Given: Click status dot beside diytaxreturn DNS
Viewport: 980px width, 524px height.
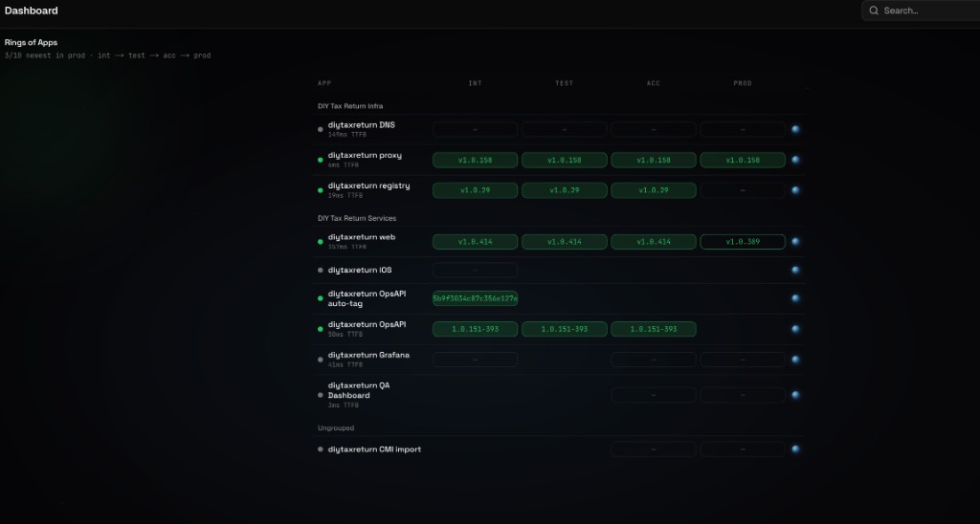Looking at the screenshot, I should (321, 130).
